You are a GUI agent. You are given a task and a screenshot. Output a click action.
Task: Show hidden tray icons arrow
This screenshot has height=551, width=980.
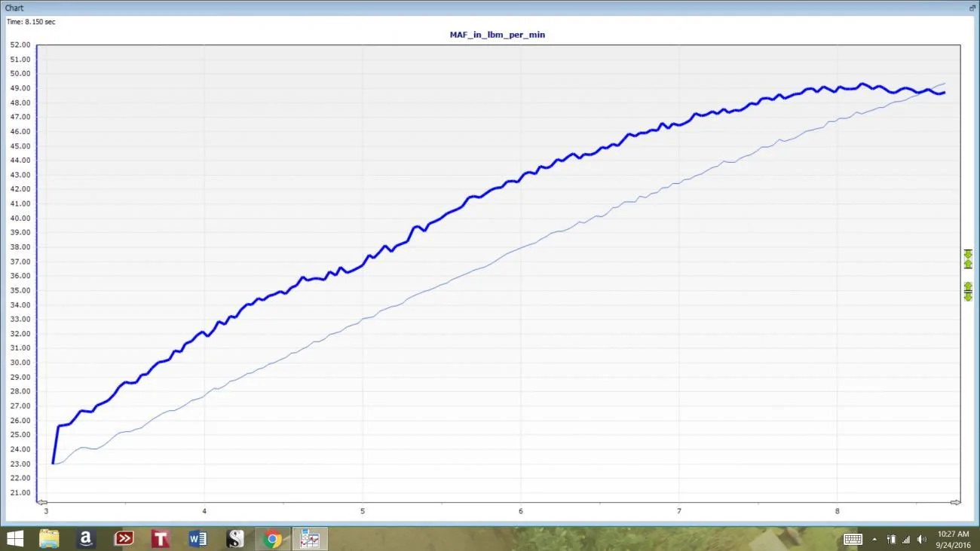pos(874,539)
